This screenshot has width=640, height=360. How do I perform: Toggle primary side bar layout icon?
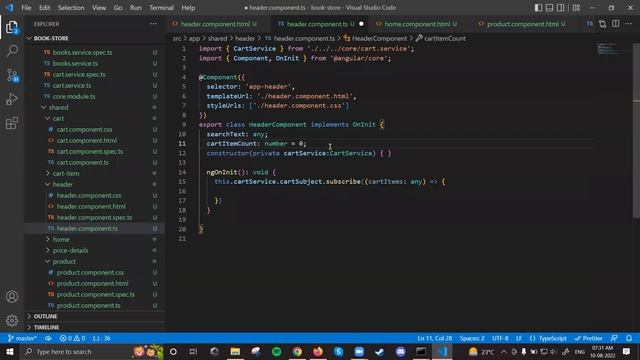click(538, 8)
